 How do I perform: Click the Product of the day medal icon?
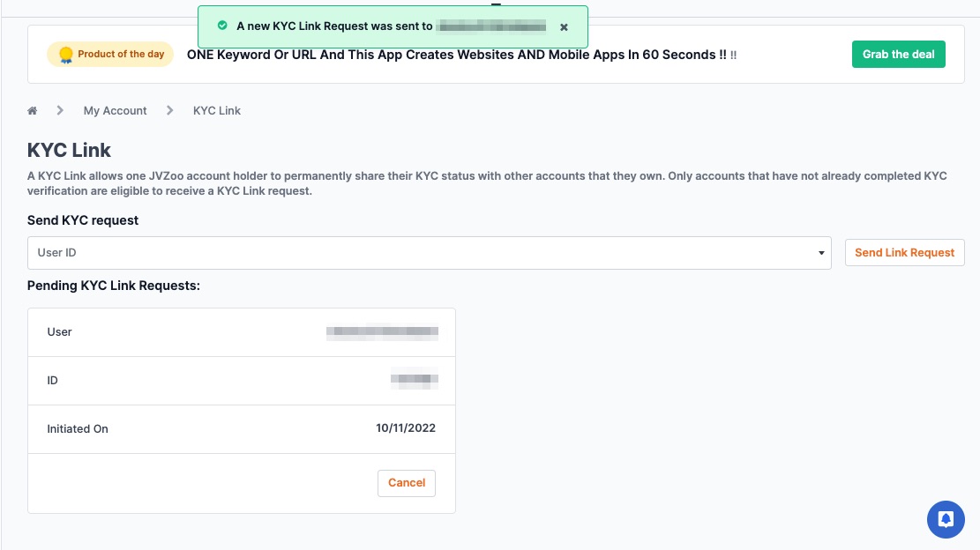click(x=65, y=55)
